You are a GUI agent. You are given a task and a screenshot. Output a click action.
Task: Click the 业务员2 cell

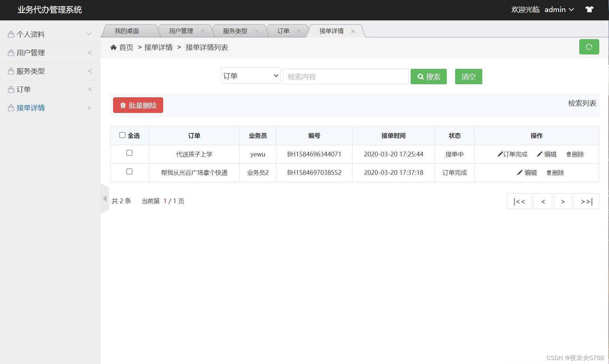click(x=258, y=172)
